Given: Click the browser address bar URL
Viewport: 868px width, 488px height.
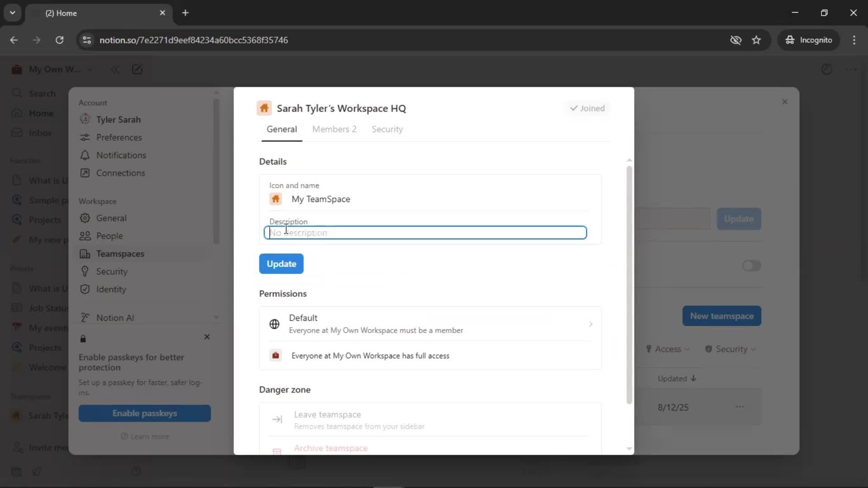Looking at the screenshot, I should [x=193, y=40].
